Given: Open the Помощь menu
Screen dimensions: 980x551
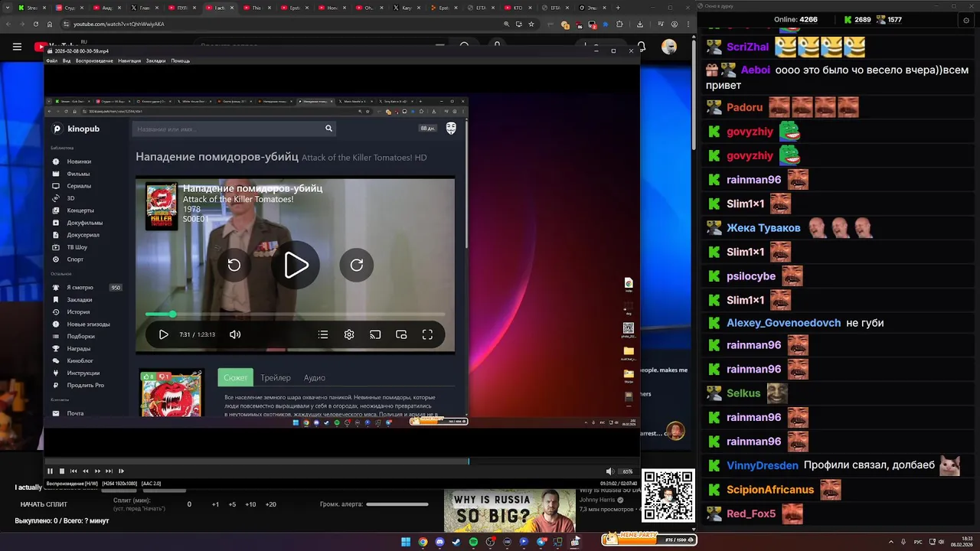Looking at the screenshot, I should point(180,60).
